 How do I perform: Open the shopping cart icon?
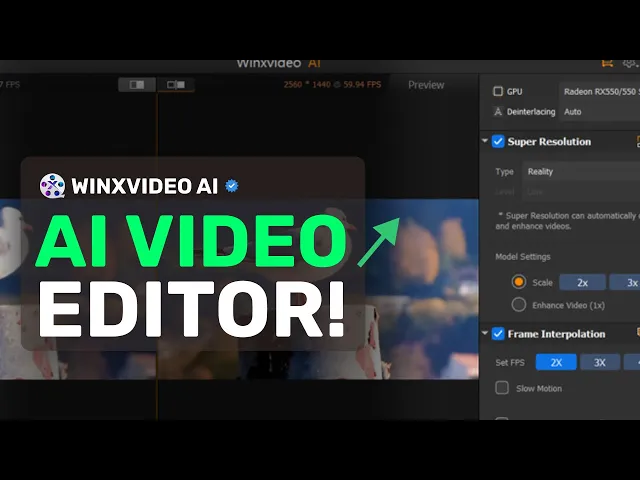[x=607, y=63]
